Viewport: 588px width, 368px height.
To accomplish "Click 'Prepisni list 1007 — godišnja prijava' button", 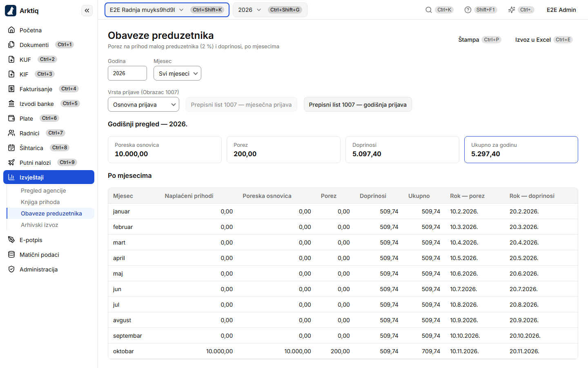I will coord(358,104).
